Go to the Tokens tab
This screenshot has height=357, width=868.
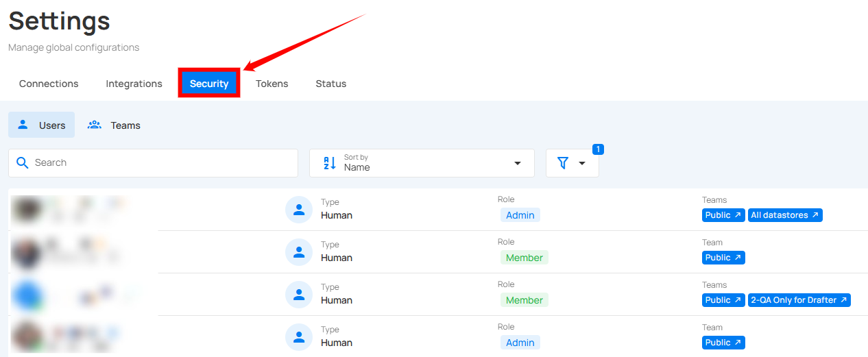point(272,84)
